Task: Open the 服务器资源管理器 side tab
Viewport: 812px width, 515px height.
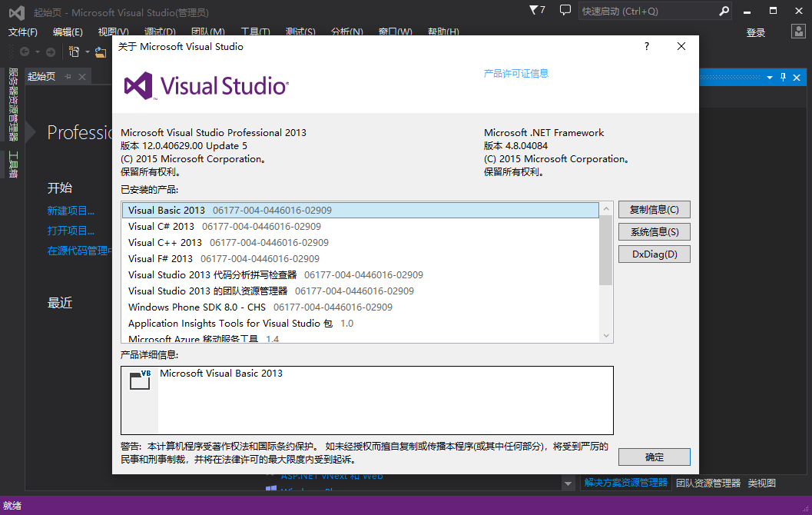Action: (13, 104)
